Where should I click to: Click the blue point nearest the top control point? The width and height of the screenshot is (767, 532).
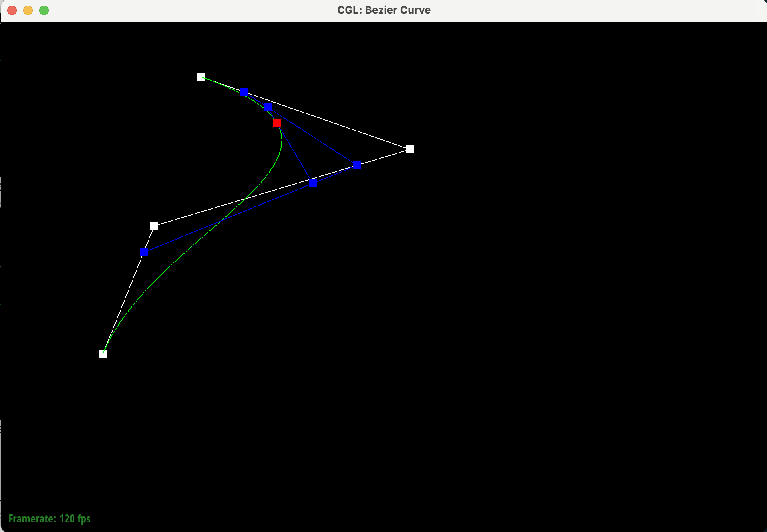click(x=244, y=92)
